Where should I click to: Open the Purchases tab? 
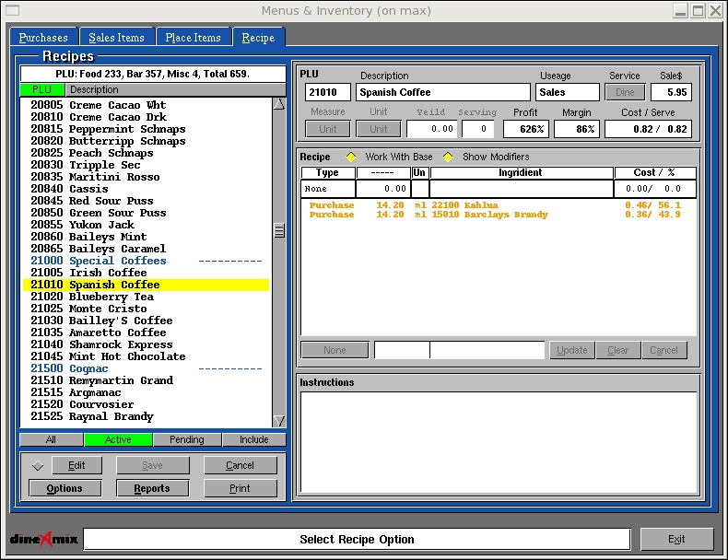tap(43, 37)
